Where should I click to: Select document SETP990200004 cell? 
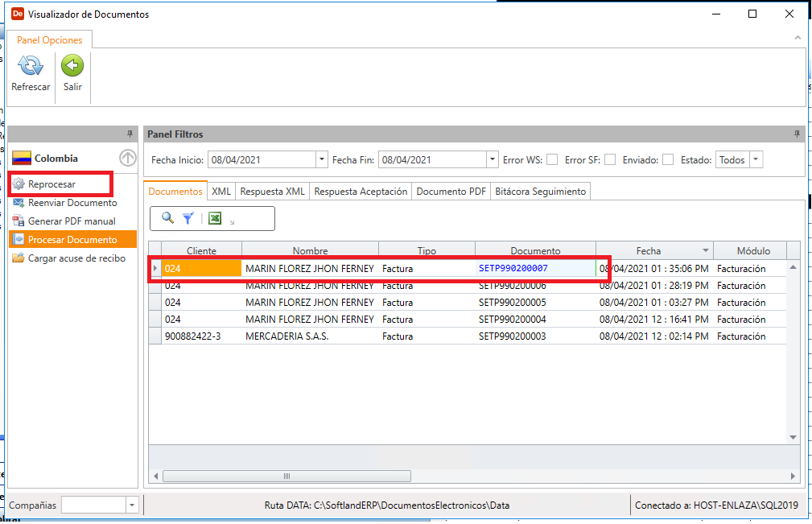click(535, 319)
